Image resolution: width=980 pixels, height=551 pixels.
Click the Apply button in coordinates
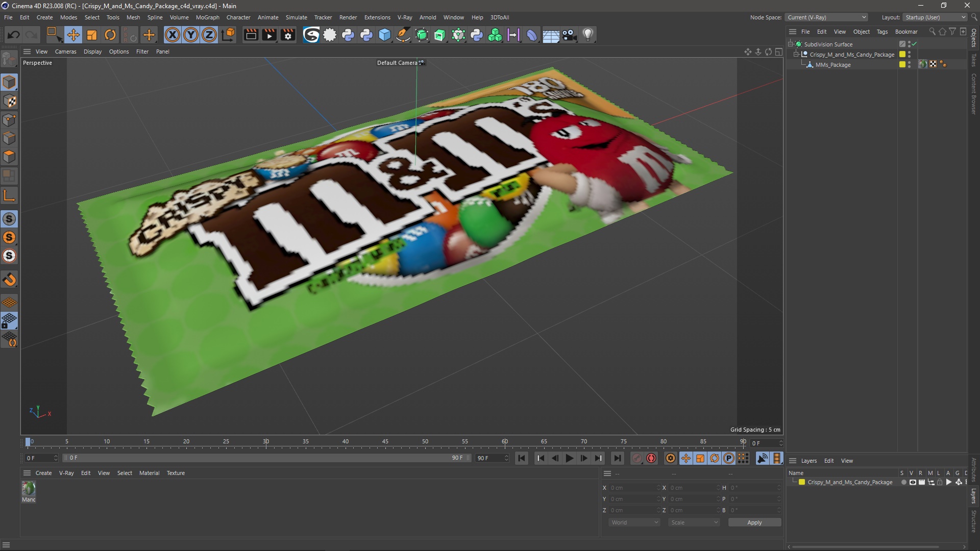[x=754, y=522]
